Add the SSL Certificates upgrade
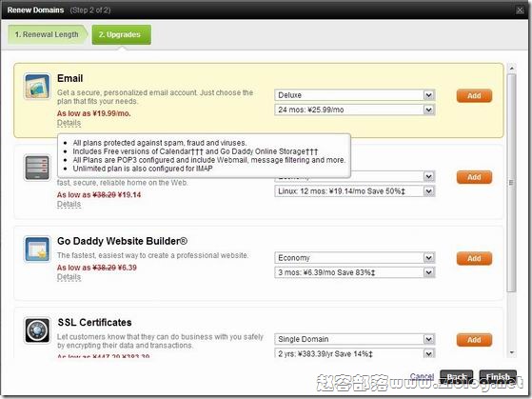 pos(474,340)
